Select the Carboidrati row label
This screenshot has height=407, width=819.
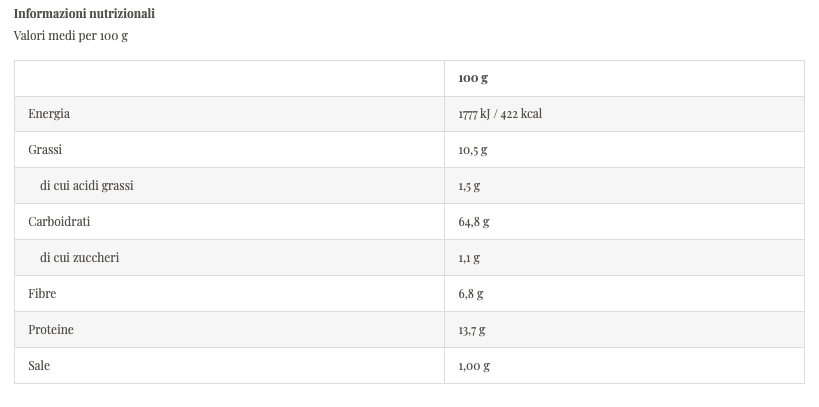pyautogui.click(x=59, y=222)
